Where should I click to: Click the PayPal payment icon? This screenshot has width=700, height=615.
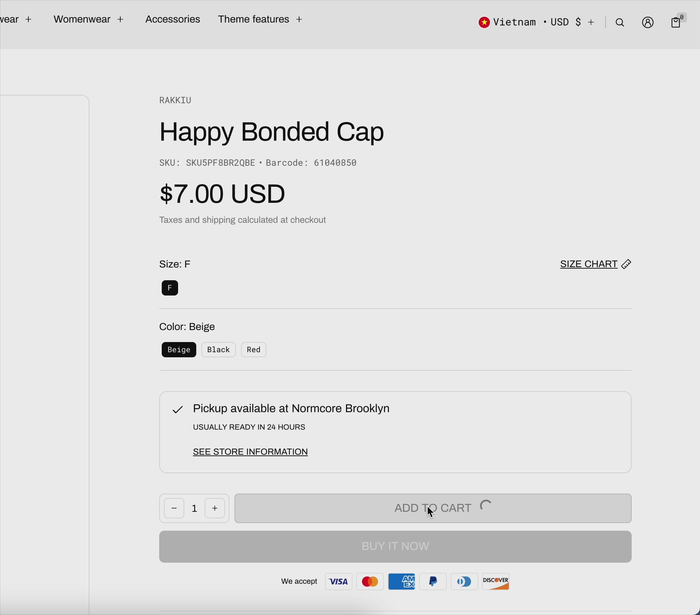pos(433,582)
